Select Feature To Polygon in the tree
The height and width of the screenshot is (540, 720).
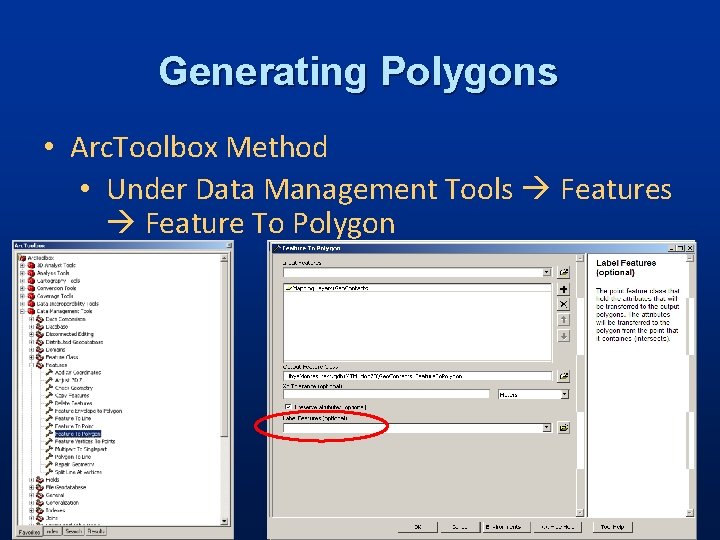78,434
